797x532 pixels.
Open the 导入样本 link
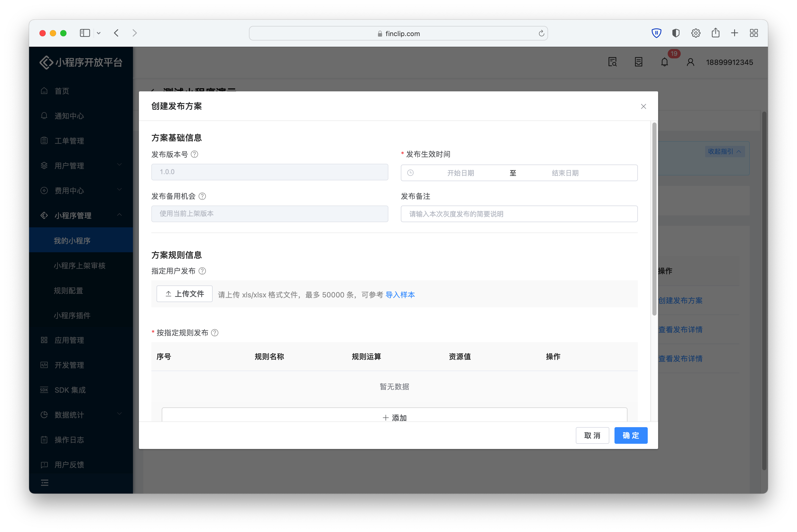400,295
